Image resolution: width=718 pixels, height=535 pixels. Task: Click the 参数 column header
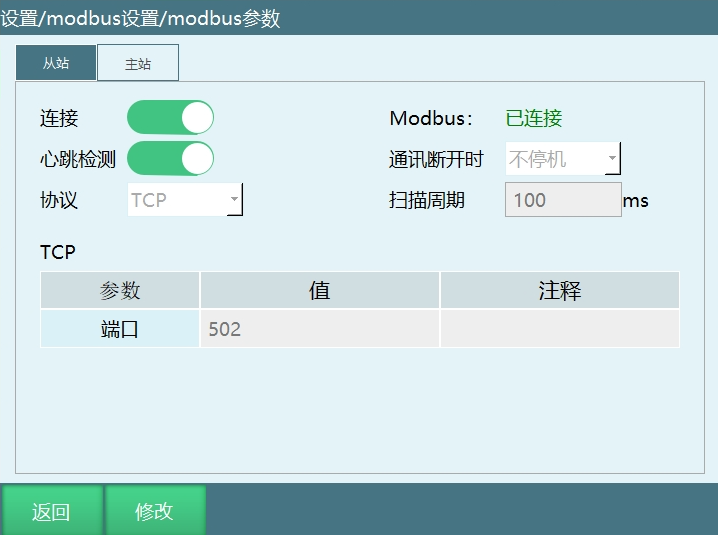click(x=120, y=291)
